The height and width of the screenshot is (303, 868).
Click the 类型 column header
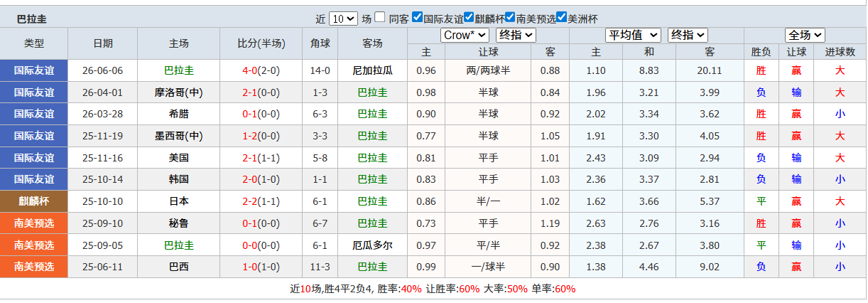point(34,43)
